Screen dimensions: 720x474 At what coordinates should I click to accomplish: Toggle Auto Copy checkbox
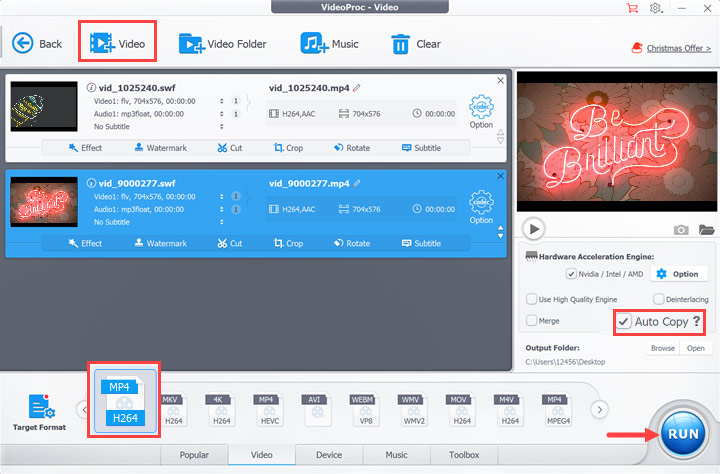[623, 322]
